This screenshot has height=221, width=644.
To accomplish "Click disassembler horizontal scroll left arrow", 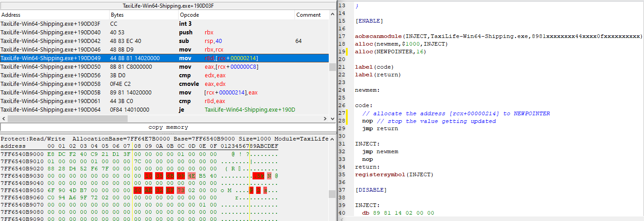I will [x=3, y=118].
